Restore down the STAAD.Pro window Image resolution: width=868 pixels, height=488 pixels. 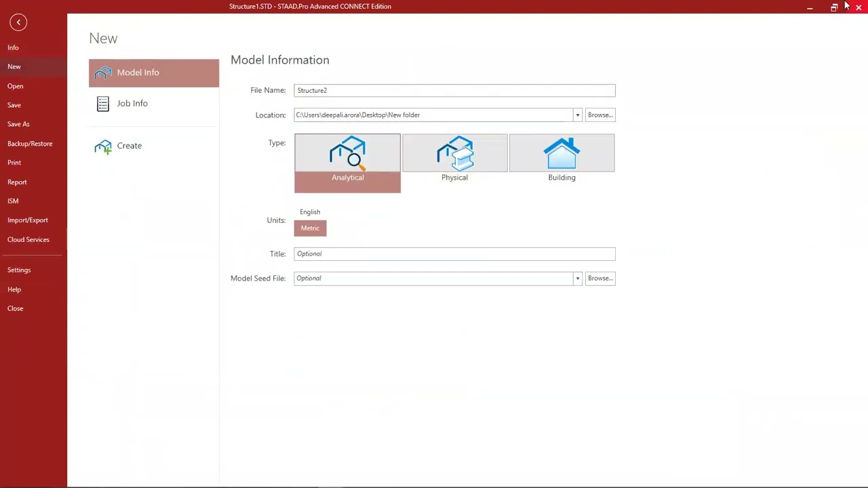834,7
